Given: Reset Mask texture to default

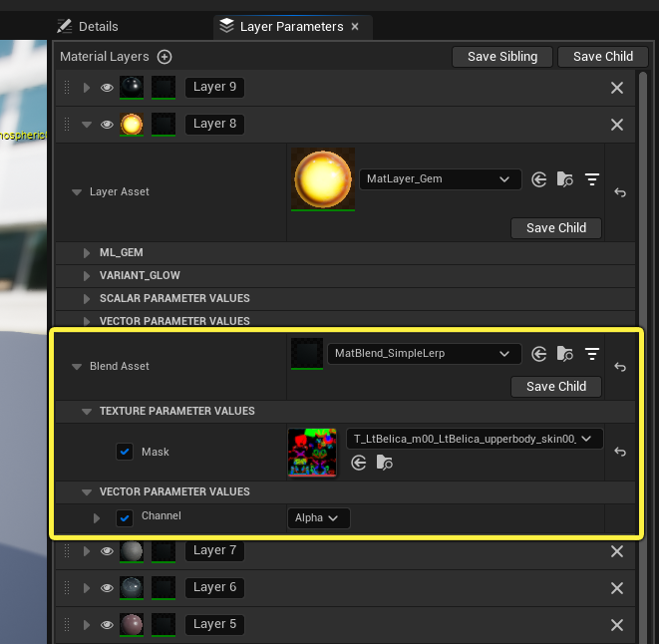Looking at the screenshot, I should tap(620, 452).
